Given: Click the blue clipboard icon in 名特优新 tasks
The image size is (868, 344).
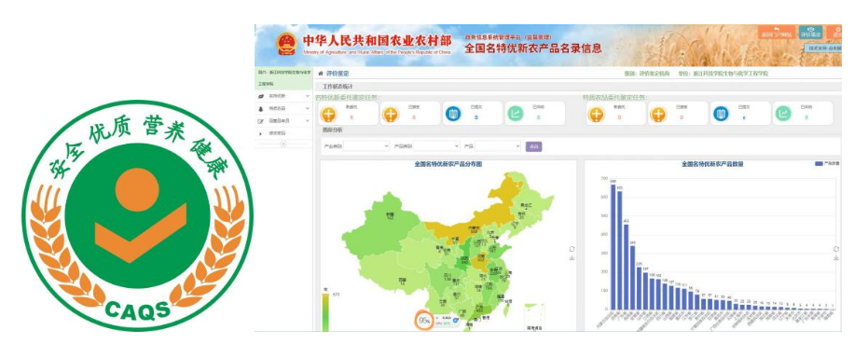Looking at the screenshot, I should (453, 115).
